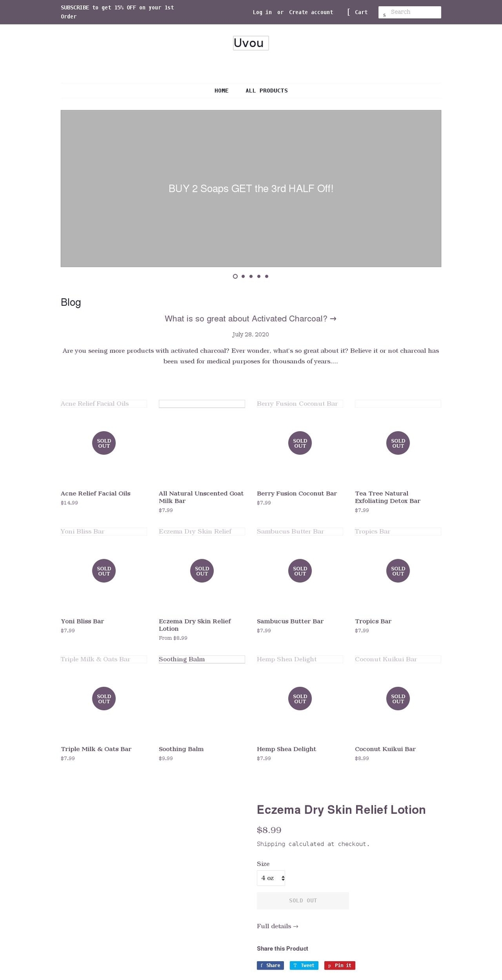Click Create account in the header
Viewport: 502px width, 980px height.
click(311, 12)
